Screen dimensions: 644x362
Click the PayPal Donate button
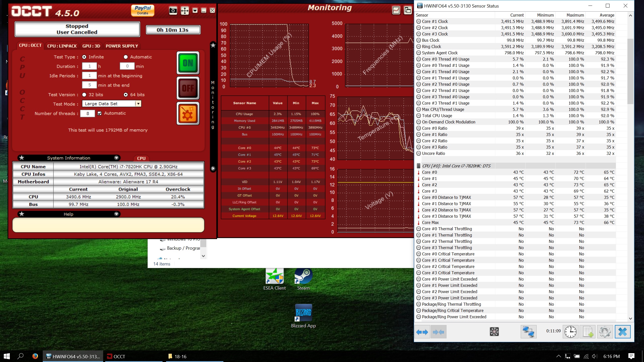click(143, 10)
